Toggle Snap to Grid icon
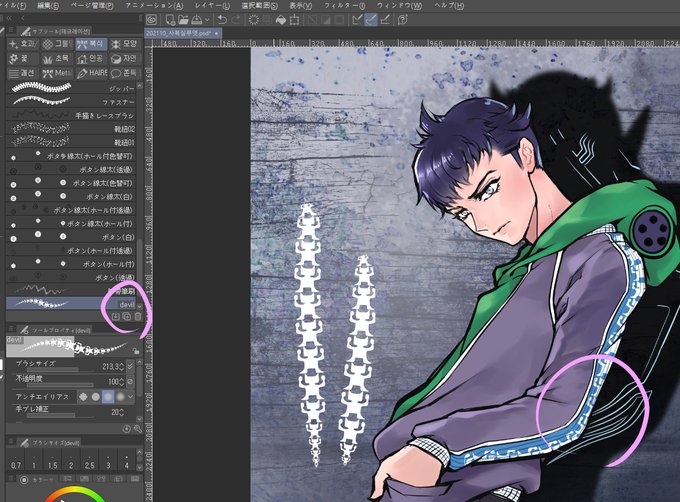Viewport: 680px width, 502px height. [x=385, y=20]
